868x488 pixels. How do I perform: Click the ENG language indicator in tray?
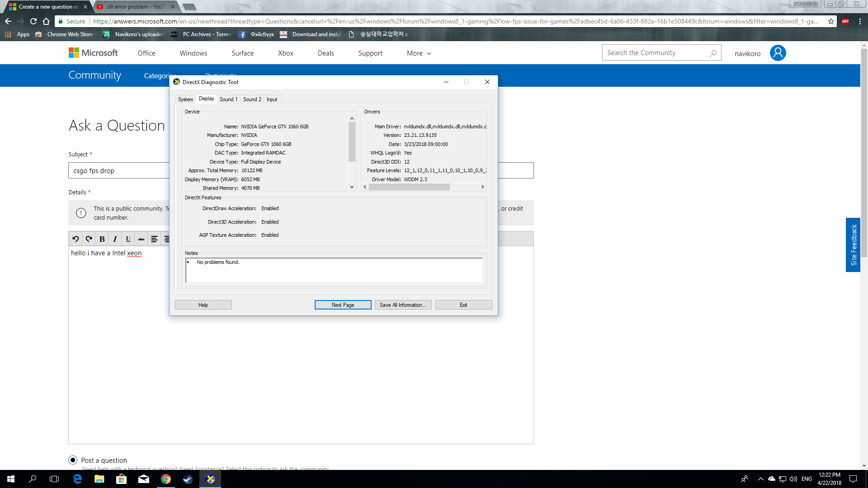pyautogui.click(x=807, y=479)
